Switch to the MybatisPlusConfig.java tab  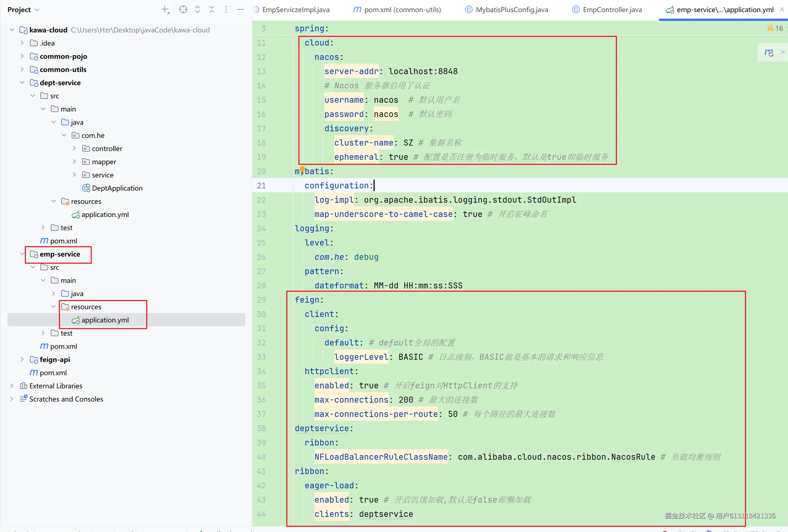(x=511, y=10)
